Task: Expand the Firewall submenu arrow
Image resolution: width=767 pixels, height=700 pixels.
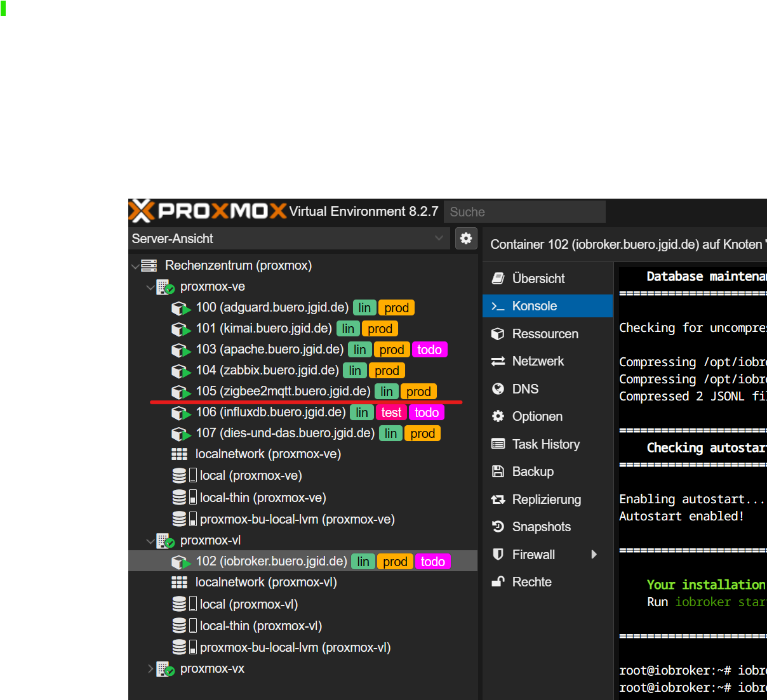Action: tap(594, 555)
